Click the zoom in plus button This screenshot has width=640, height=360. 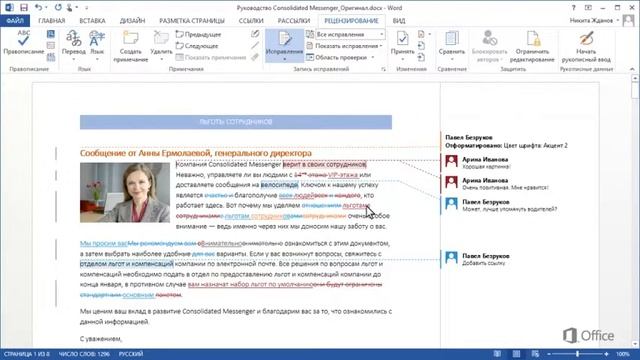(x=607, y=354)
